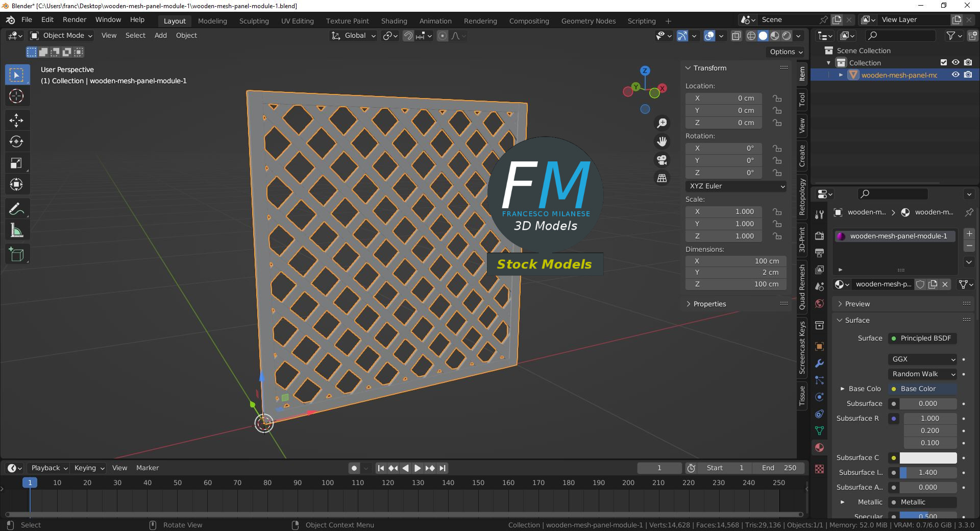Image resolution: width=980 pixels, height=531 pixels.
Task: Expand the Properties section in the N-panel
Action: pyautogui.click(x=710, y=304)
